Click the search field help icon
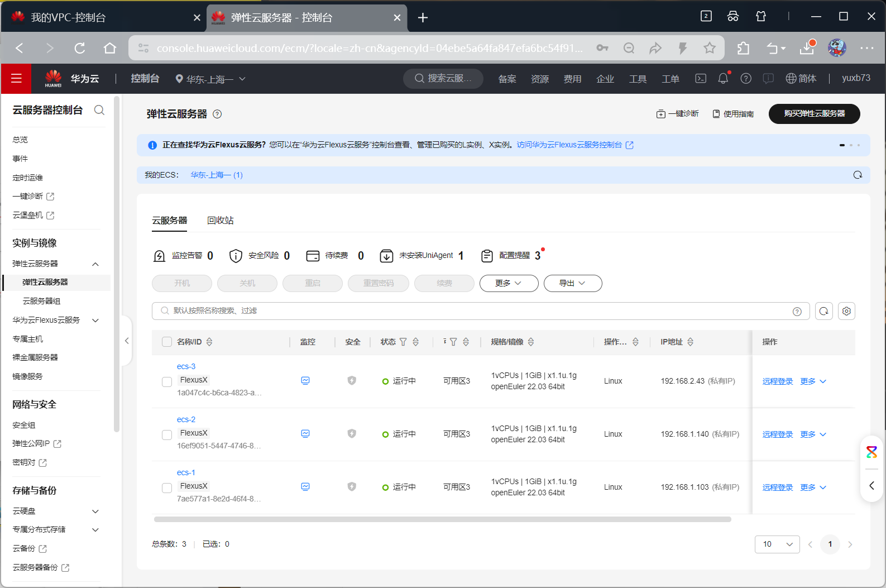 pyautogui.click(x=797, y=312)
